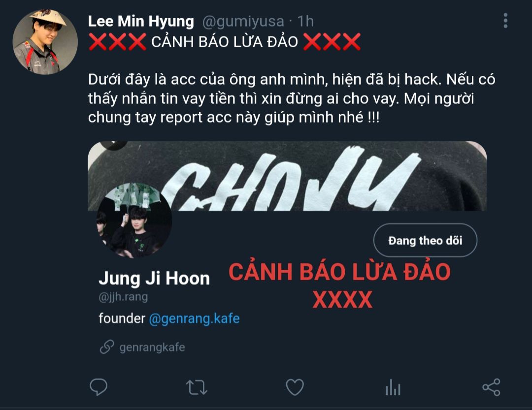The width and height of the screenshot is (532, 410).
Task: Like the tweet with the heart icon
Action: click(295, 387)
